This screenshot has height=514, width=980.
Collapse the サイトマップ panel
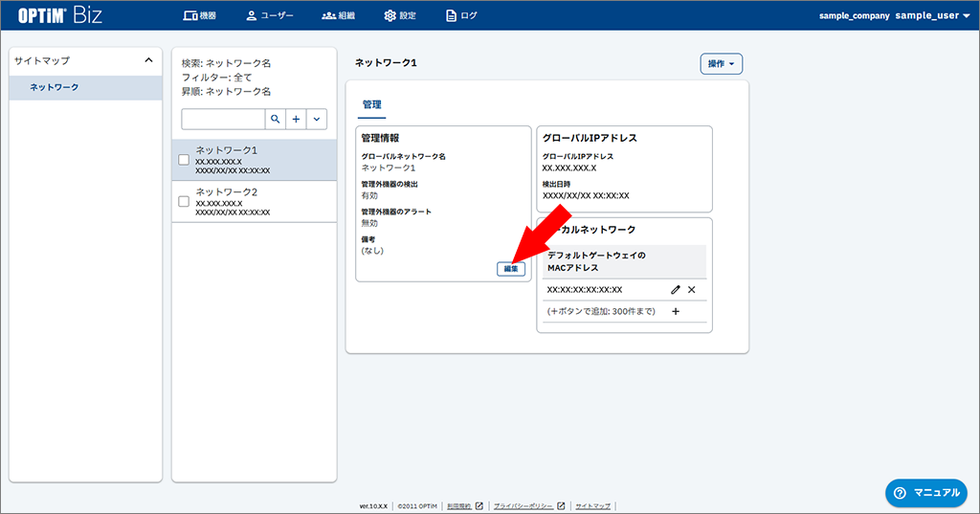148,60
